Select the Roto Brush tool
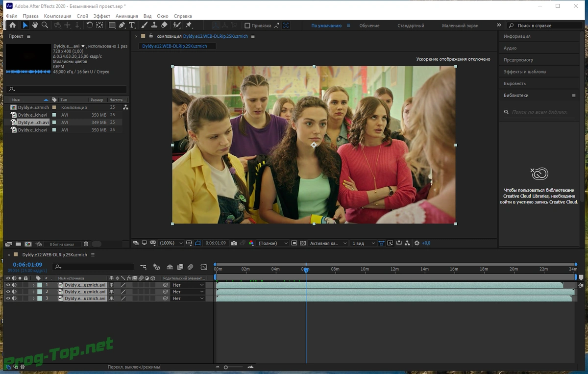This screenshot has width=588, height=374. click(x=177, y=25)
